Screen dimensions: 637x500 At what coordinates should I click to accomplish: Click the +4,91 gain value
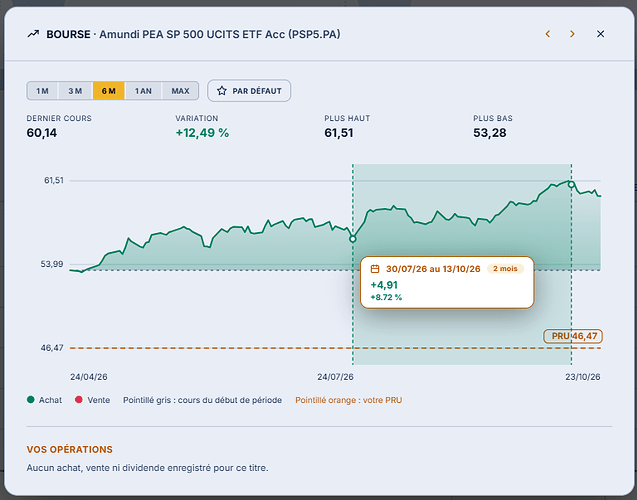coord(384,285)
